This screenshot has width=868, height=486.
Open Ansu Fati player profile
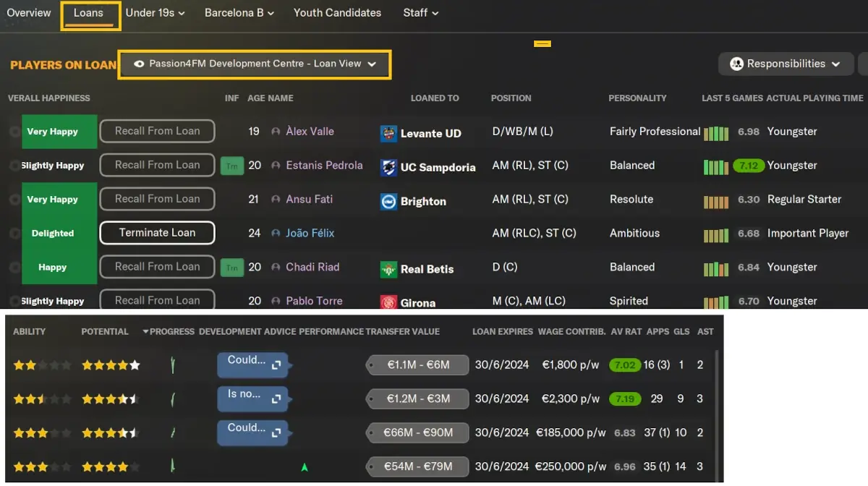pos(310,200)
